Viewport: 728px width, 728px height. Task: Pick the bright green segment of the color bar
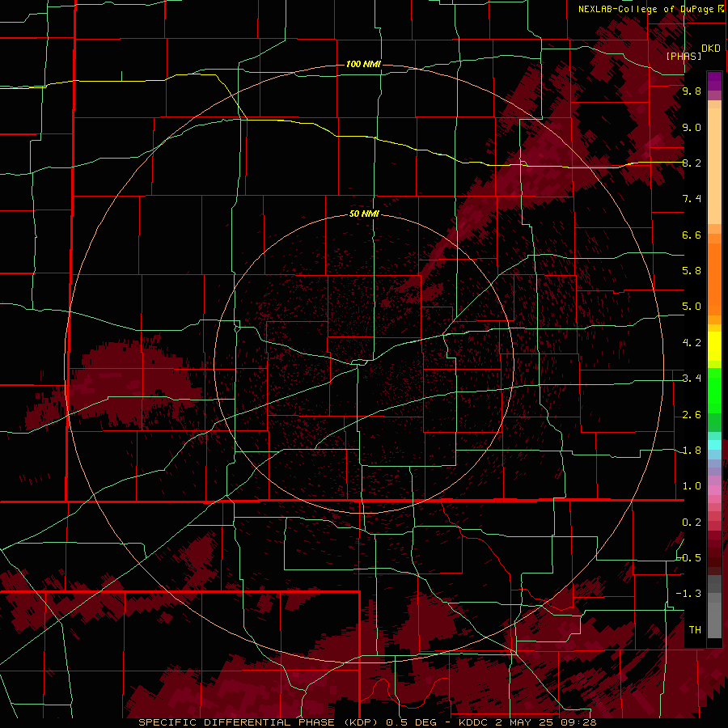click(x=714, y=390)
